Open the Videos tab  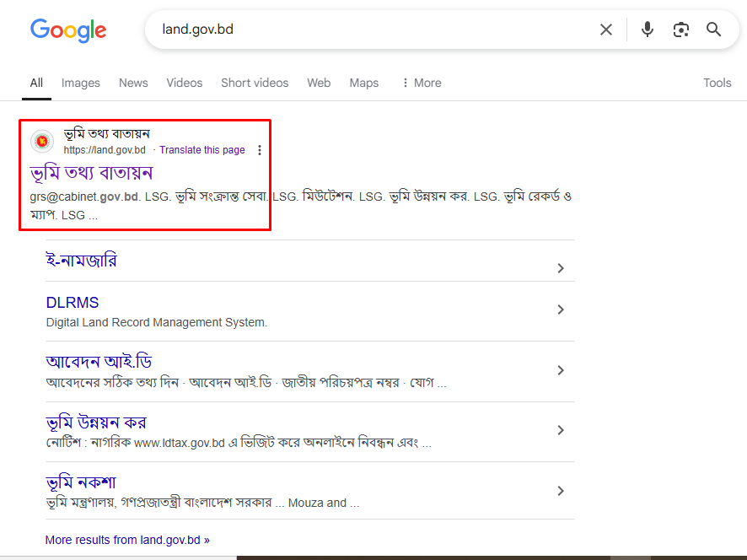click(x=185, y=83)
